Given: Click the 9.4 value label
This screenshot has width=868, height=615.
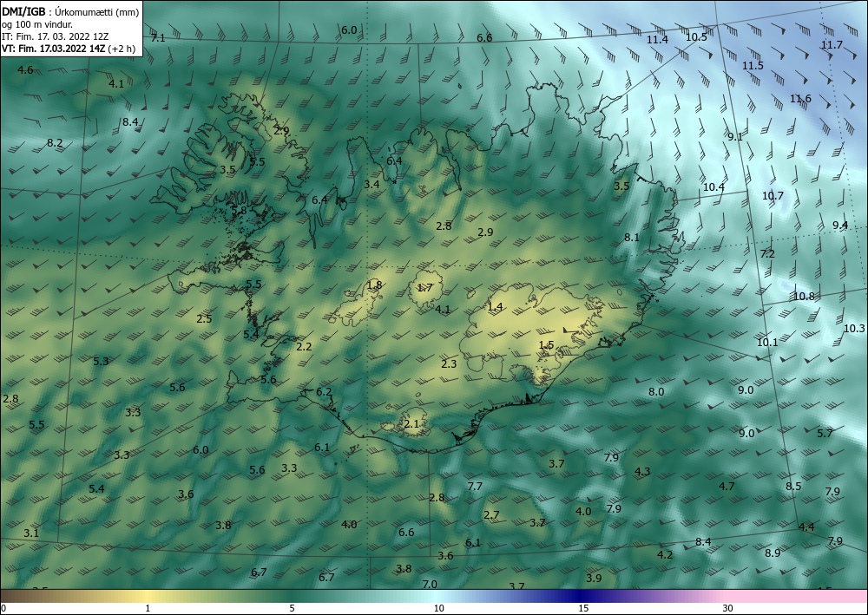Looking at the screenshot, I should click(x=840, y=225).
